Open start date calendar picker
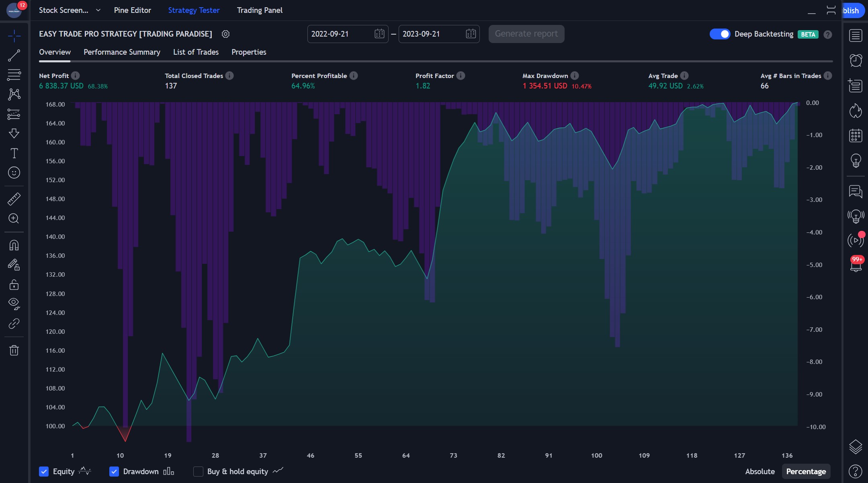 click(379, 34)
